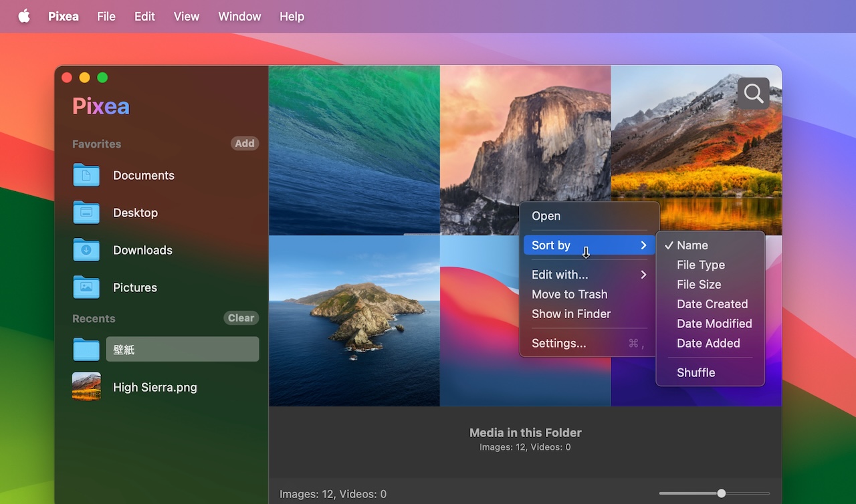Sort by Date Added

(710, 343)
